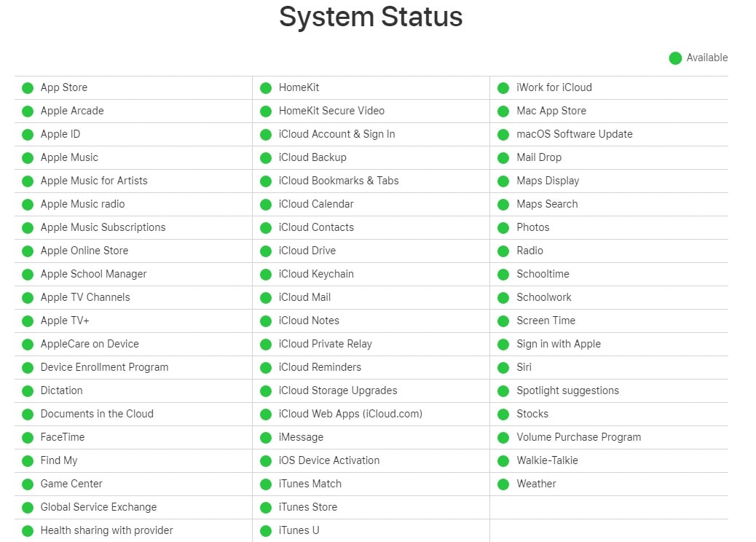Click the Maps Search status indicator
This screenshot has width=756, height=542.
pos(503,204)
